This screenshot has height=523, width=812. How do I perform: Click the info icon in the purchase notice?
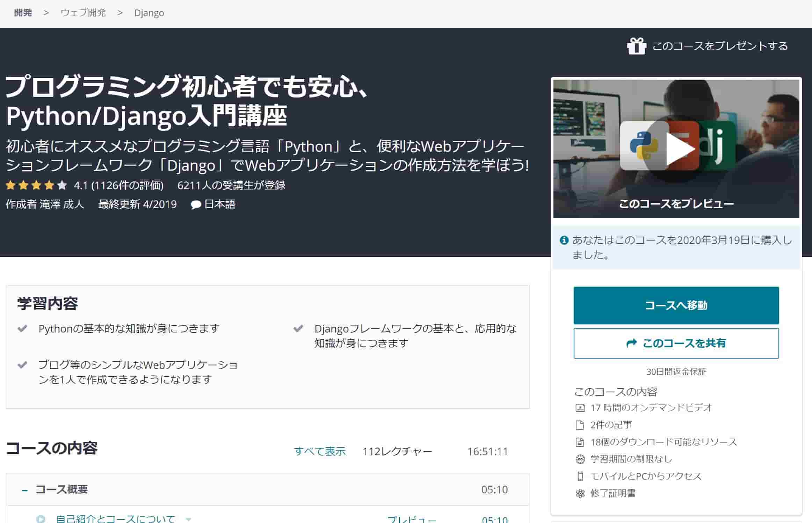click(564, 240)
